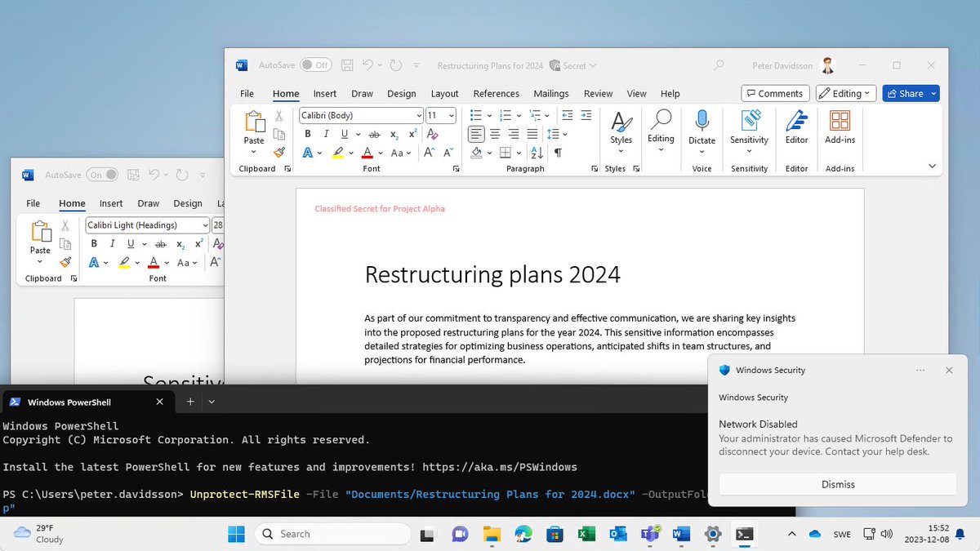Image resolution: width=980 pixels, height=551 pixels.
Task: Click yellow highlight color in back Word window
Action: coord(124,262)
